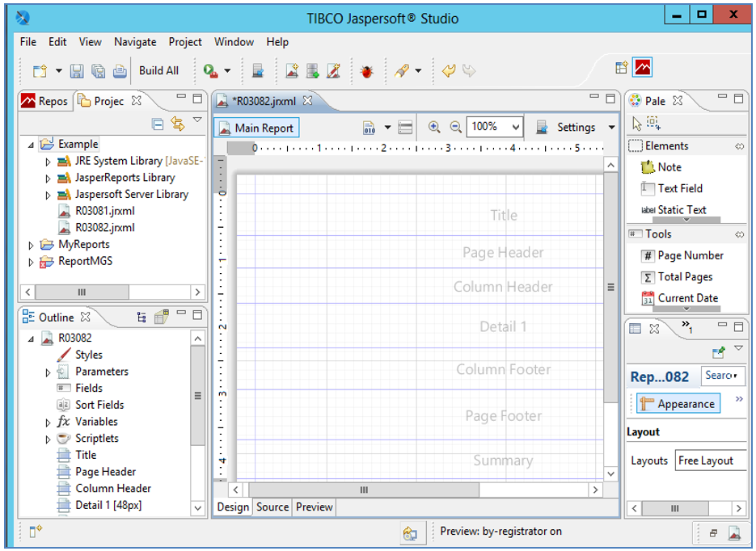Click the Print toolbar icon

click(x=120, y=71)
